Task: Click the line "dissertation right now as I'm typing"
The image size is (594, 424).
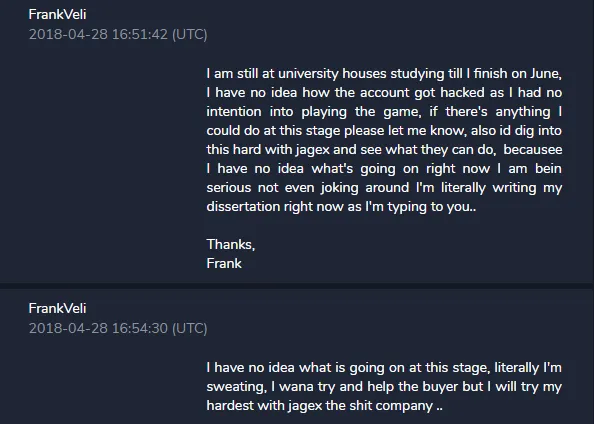Action: [341, 207]
